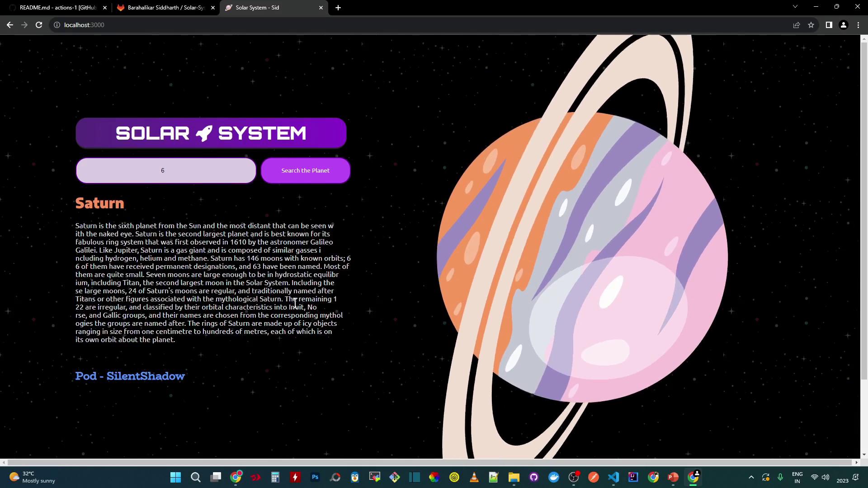Click the share page icon
The width and height of the screenshot is (868, 488).
[x=796, y=25]
